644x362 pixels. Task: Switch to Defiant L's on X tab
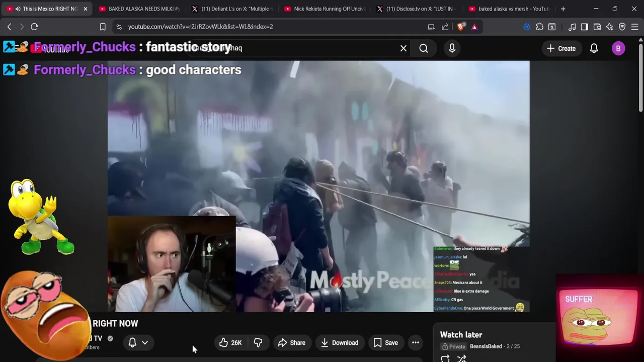(231, 9)
